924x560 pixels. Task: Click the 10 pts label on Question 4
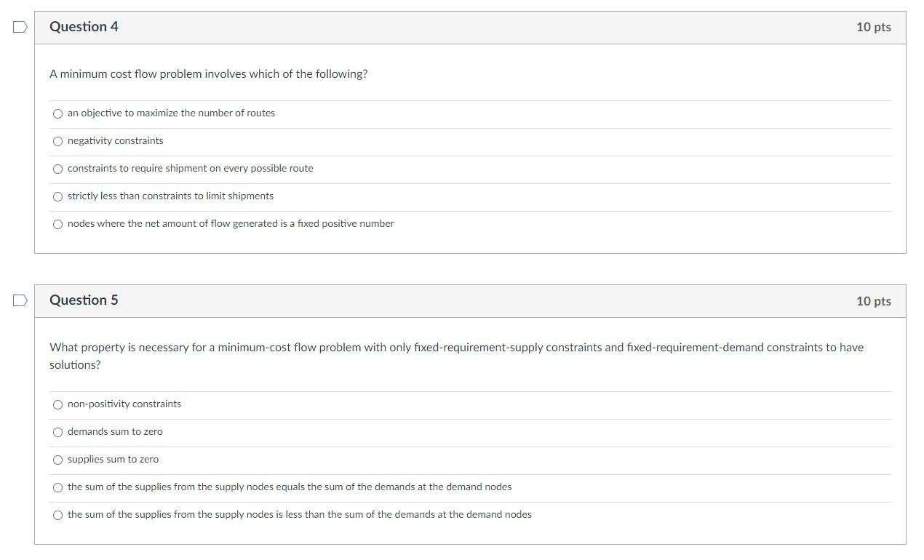[x=873, y=26]
